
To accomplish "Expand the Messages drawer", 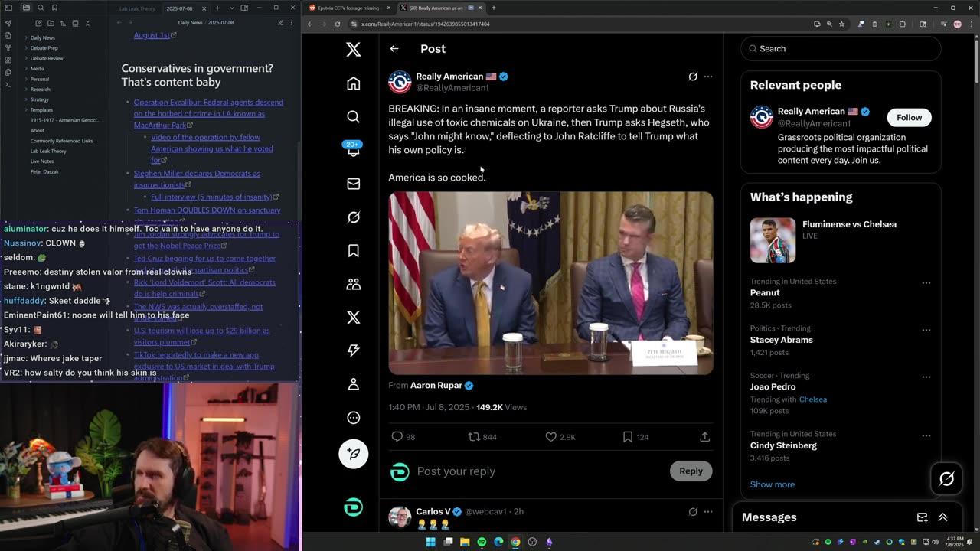I will (x=942, y=517).
